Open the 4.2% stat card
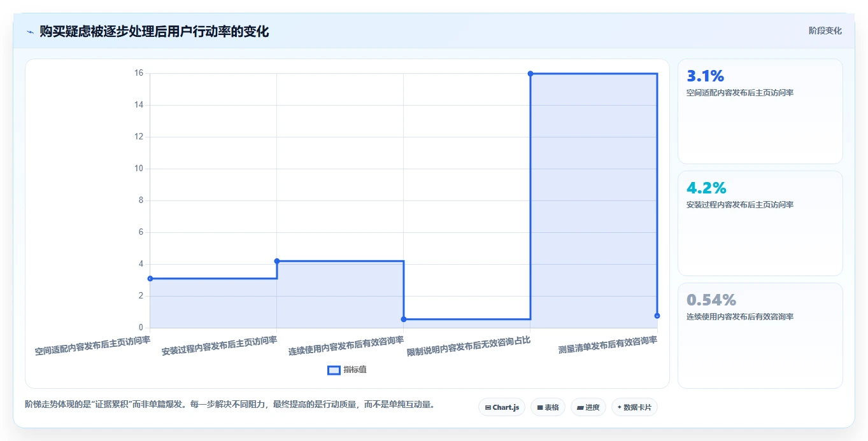The image size is (868, 441). [760, 223]
